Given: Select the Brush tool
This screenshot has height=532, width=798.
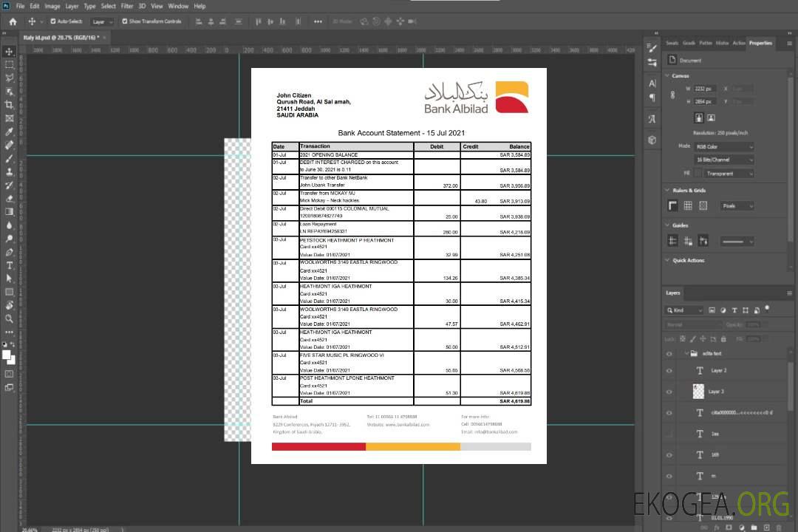Looking at the screenshot, I should (9, 158).
